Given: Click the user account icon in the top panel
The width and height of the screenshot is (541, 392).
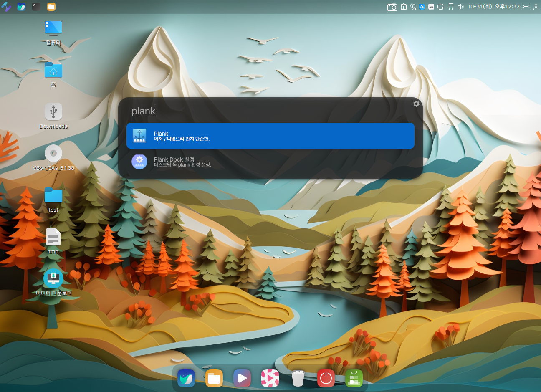Looking at the screenshot, I should 536,7.
